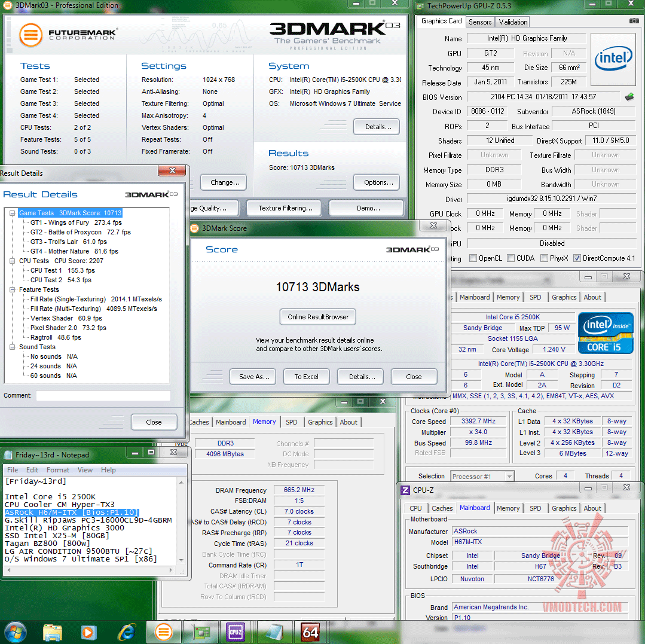The image size is (645, 644).
Task: Toggle CUDA checkbox in GPU-Z
Action: point(511,258)
